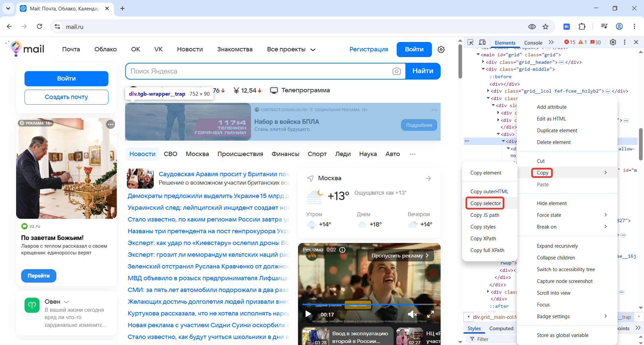The image size is (644, 345).
Task: Open the Chrome extensions puzzle icon
Action: coord(582,27)
